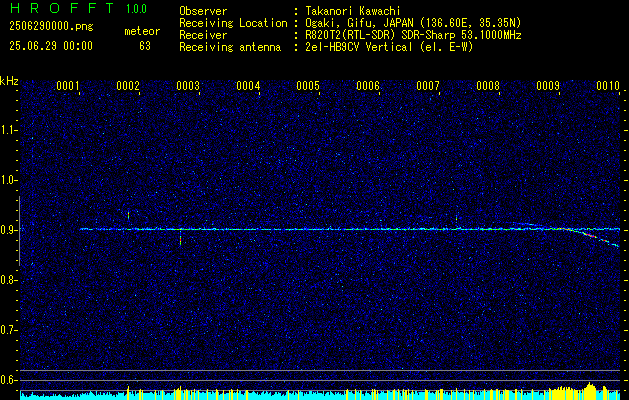Click the 0.7 kHz axis label
The height and width of the screenshot is (400, 629).
pyautogui.click(x=8, y=330)
